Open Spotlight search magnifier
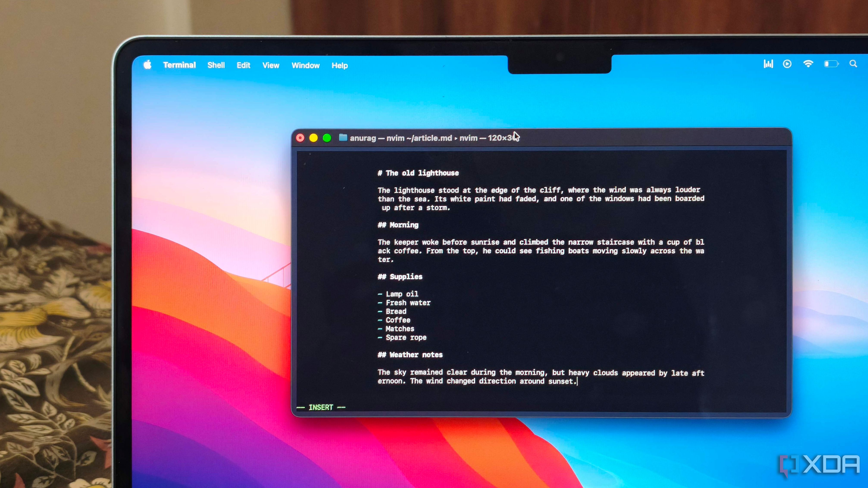 click(853, 64)
